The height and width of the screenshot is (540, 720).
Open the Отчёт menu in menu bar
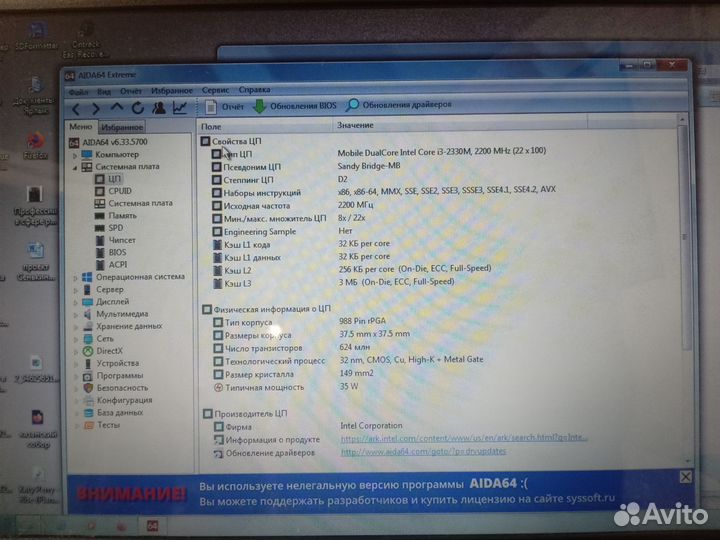point(131,91)
